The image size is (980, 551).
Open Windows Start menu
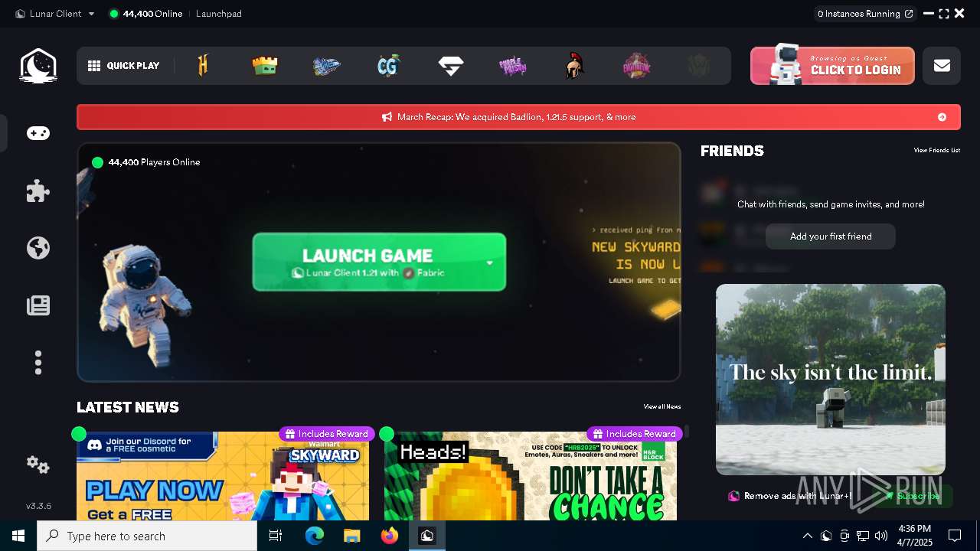18,536
